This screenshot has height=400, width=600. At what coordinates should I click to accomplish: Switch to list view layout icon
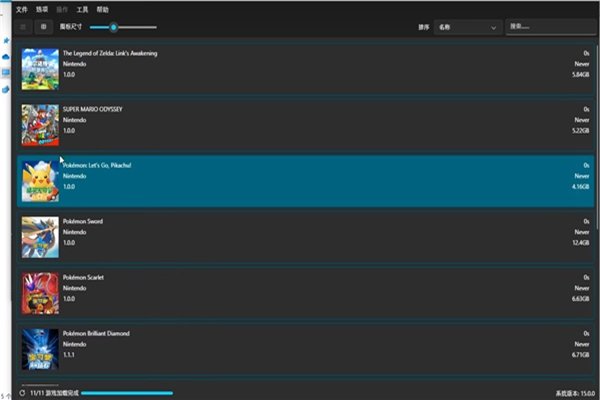pyautogui.click(x=24, y=27)
